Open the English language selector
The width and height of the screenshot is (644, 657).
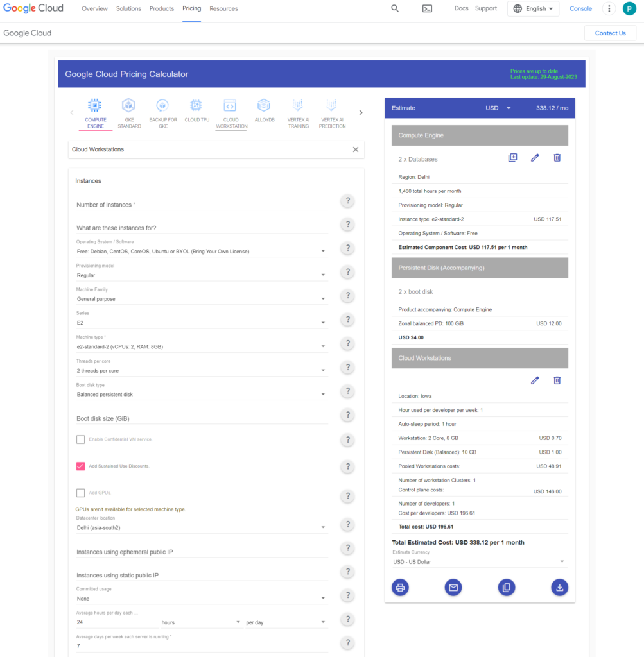pyautogui.click(x=534, y=8)
